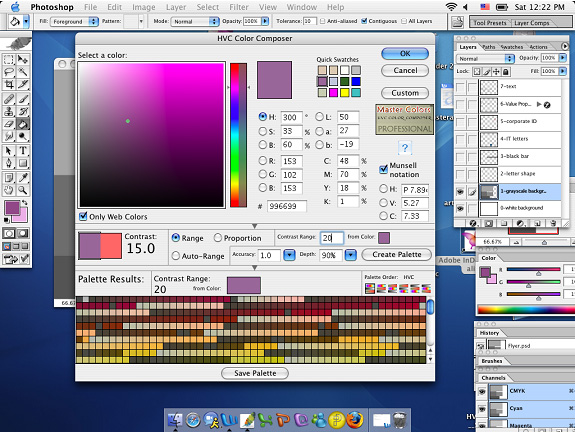This screenshot has width=575, height=432.
Task: Select the Type tool
Action: [x=23, y=151]
